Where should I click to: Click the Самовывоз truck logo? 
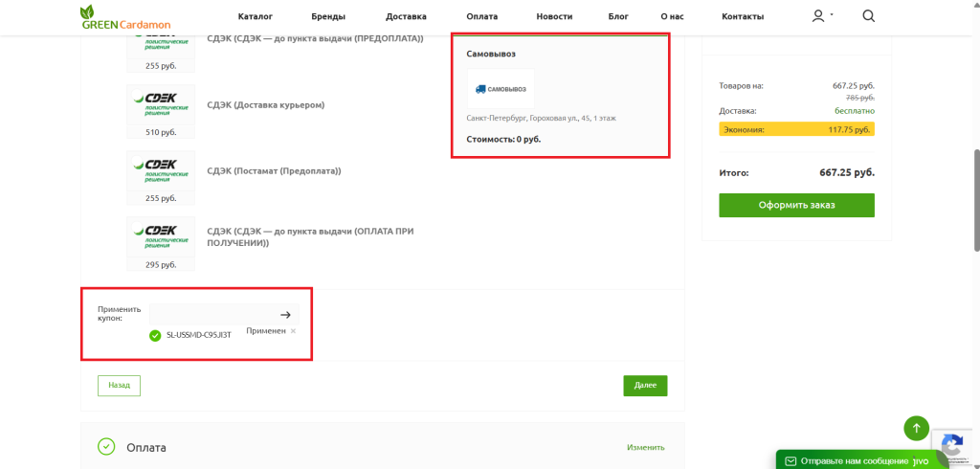pos(501,89)
